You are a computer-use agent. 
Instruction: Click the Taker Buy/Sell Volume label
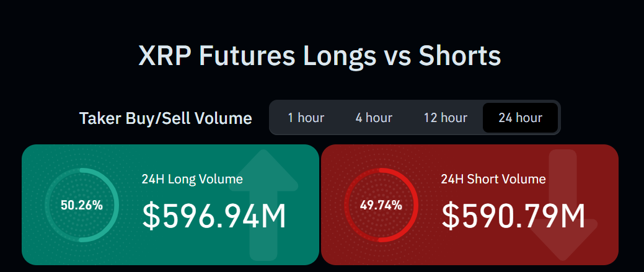tap(165, 118)
